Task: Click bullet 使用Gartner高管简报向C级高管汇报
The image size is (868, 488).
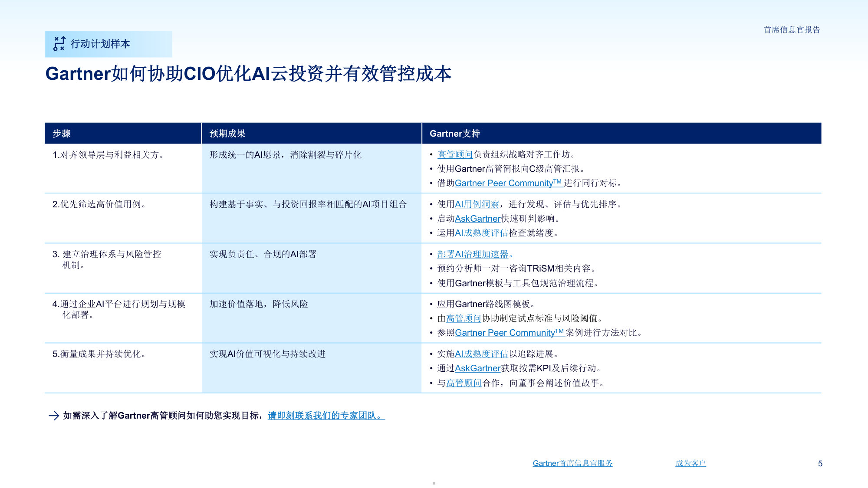Action: [x=511, y=169]
